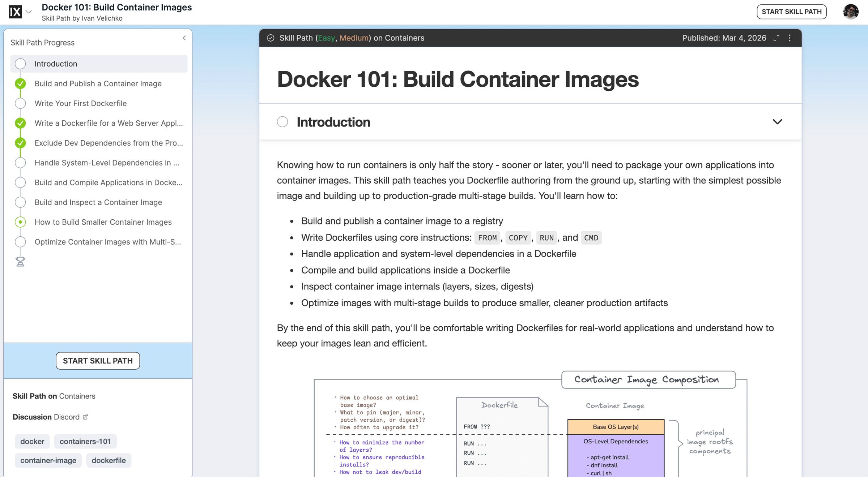Click the iX logo in top-left

15,12
